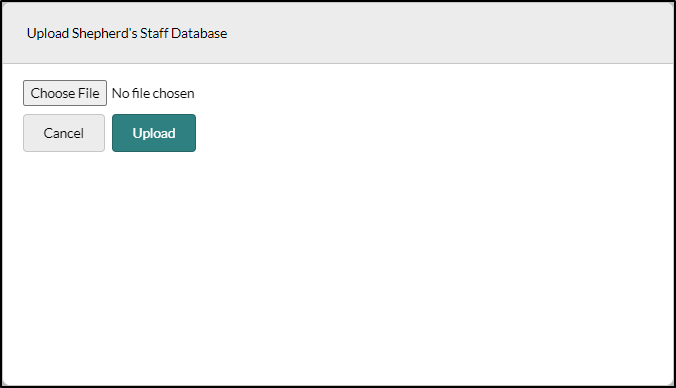This screenshot has height=388, width=676.
Task: Select the "Upload Shepherd's Staff Database" title
Action: point(127,33)
